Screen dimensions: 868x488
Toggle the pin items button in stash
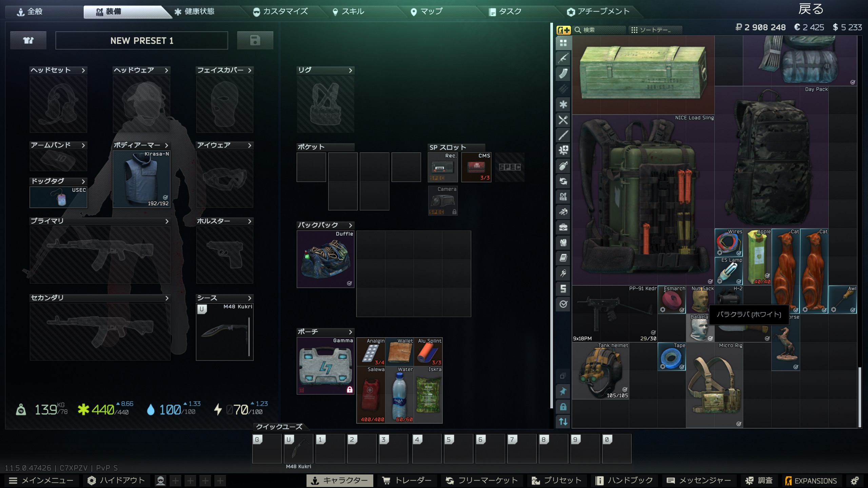(x=563, y=391)
